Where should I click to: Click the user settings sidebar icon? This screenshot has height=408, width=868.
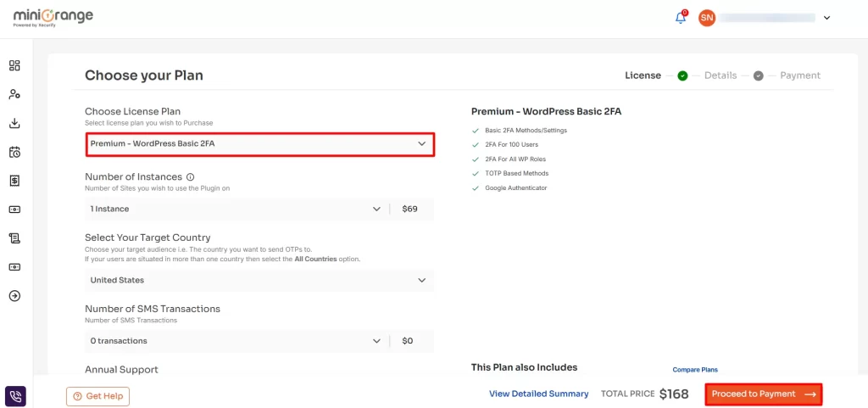pos(14,94)
